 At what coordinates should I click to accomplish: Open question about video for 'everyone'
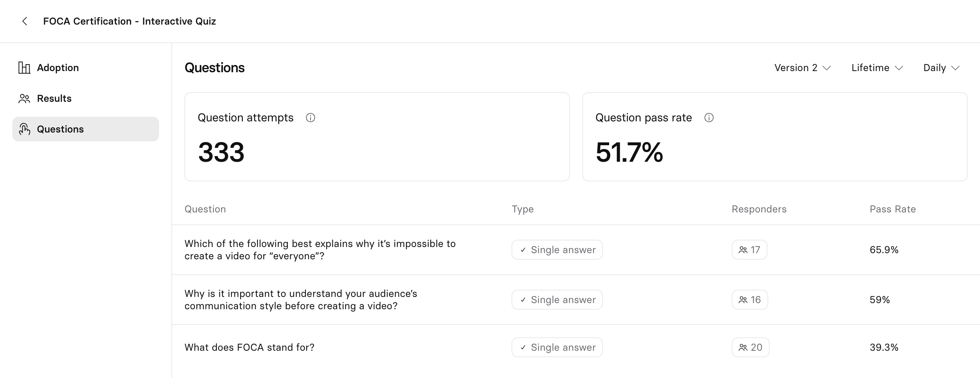[320, 250]
